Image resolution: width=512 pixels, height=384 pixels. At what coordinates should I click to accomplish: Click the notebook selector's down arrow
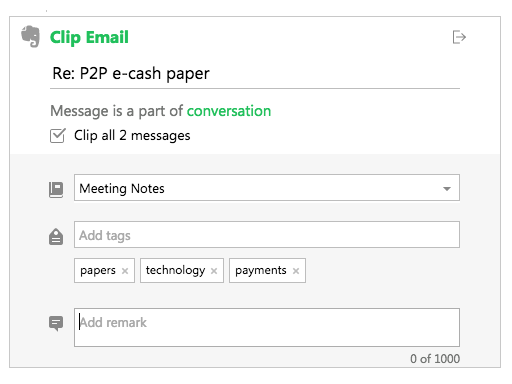[447, 189]
